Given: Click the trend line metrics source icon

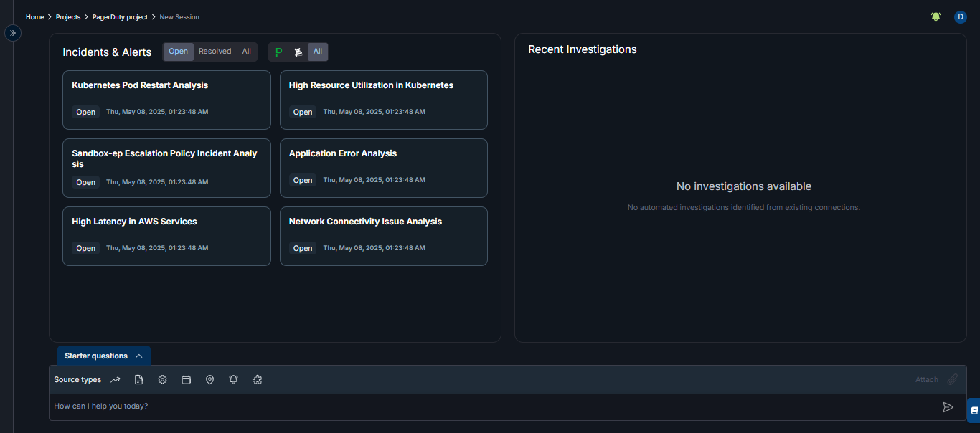Looking at the screenshot, I should (116, 379).
